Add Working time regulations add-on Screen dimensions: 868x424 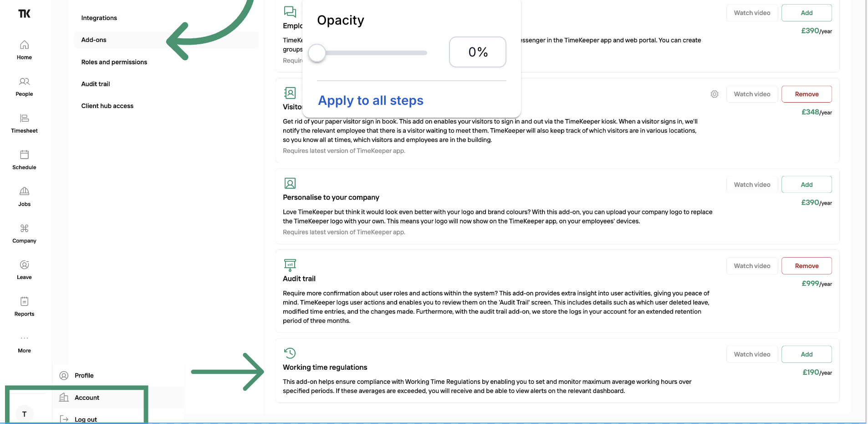(807, 354)
